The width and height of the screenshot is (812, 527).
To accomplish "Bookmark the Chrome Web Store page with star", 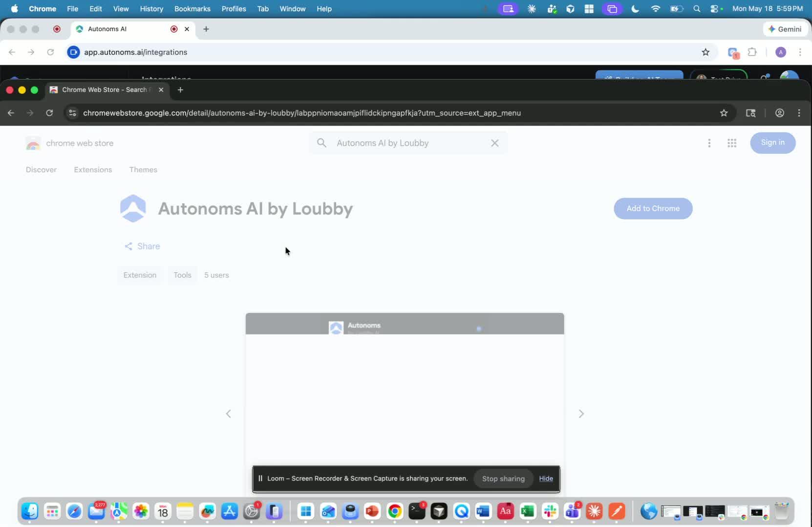I will [x=724, y=113].
